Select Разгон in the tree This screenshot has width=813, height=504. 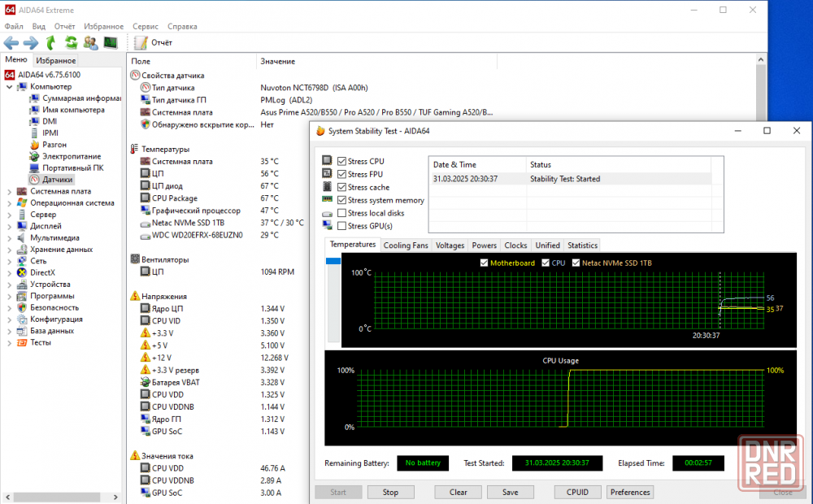[54, 145]
